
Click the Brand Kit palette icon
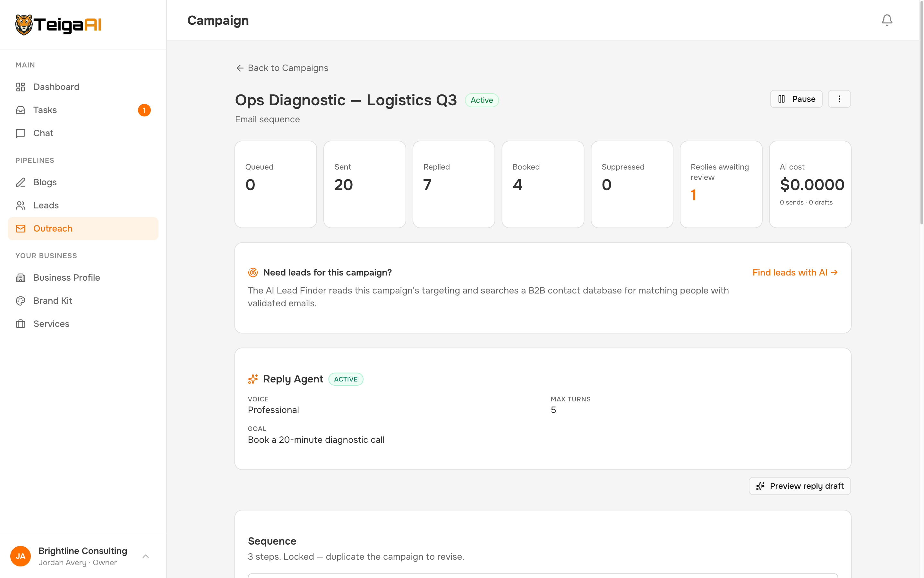pyautogui.click(x=21, y=301)
